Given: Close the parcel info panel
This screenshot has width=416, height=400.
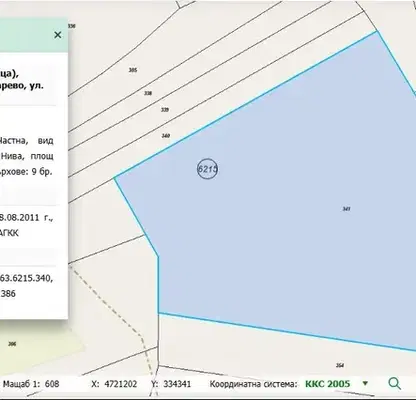Looking at the screenshot, I should [x=58, y=35].
